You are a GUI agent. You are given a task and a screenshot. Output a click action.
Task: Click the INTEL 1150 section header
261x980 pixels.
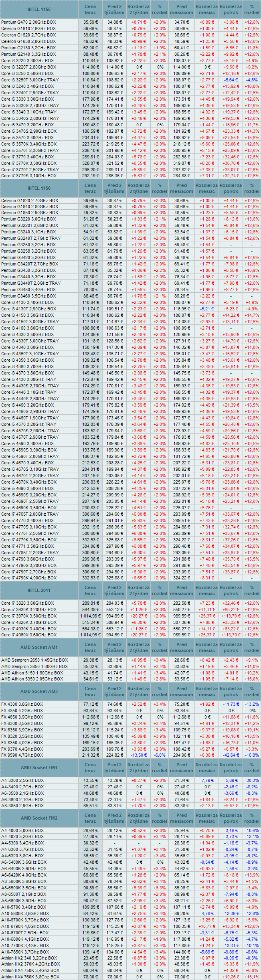pos(39,188)
